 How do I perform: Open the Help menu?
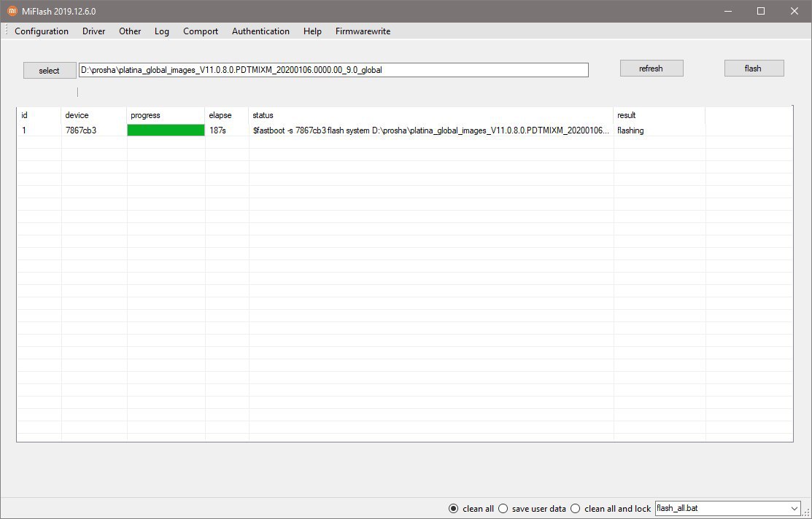click(x=312, y=31)
